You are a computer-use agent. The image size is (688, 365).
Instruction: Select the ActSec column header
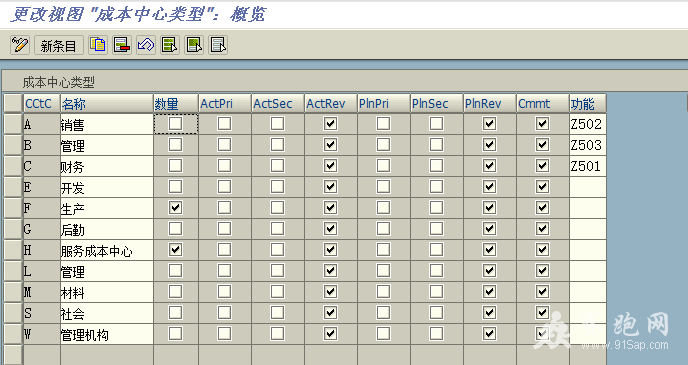coord(278,104)
